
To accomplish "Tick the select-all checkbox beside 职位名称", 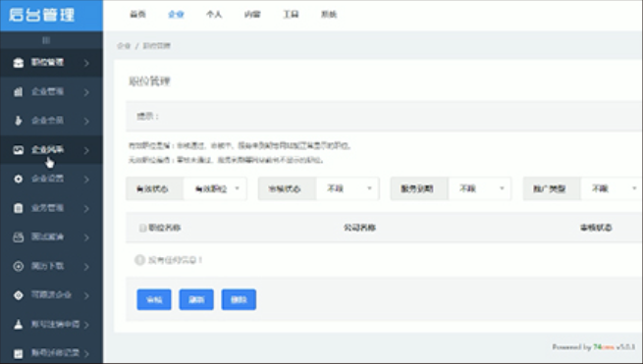I will pos(142,228).
